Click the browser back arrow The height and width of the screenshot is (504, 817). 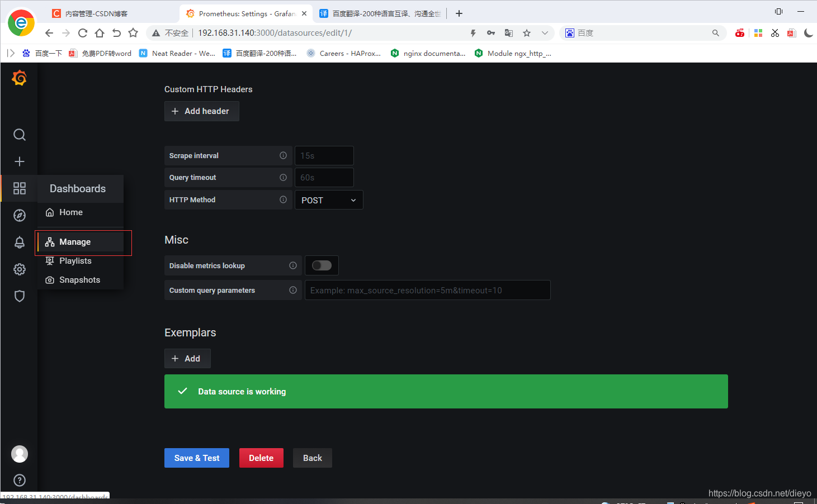click(49, 33)
